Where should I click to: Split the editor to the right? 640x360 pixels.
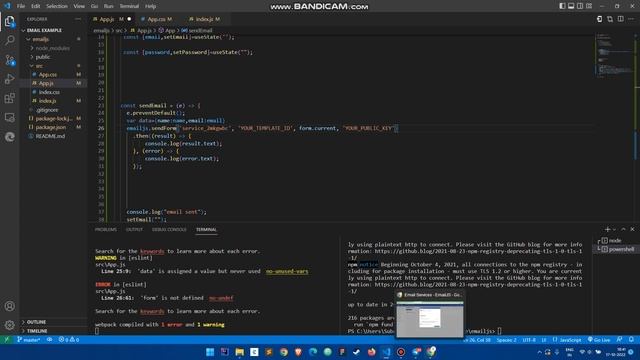(x=620, y=19)
